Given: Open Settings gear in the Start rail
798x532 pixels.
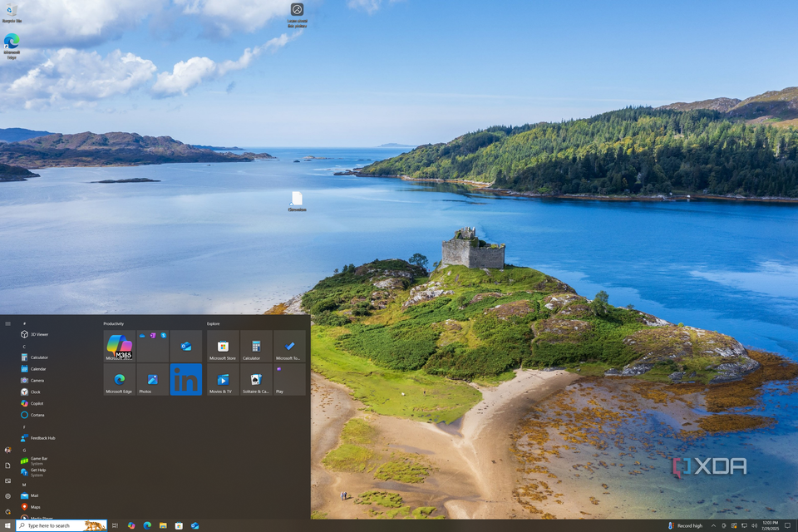Looking at the screenshot, I should [7, 496].
